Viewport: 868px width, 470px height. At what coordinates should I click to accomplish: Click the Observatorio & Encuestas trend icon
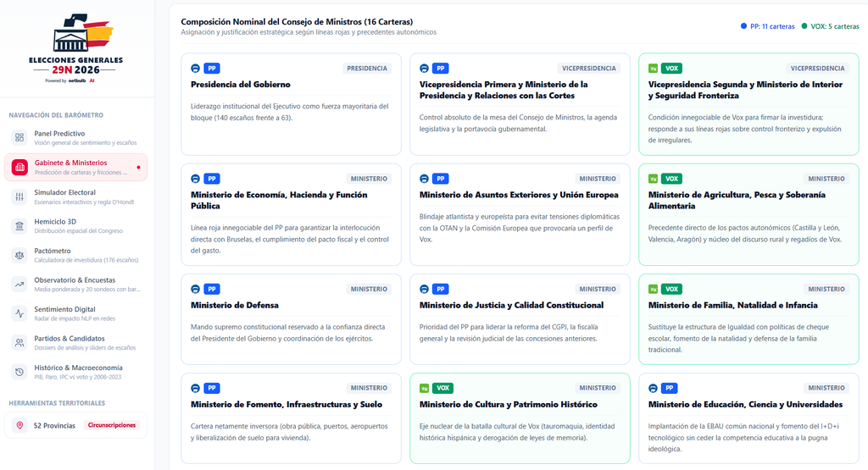19,285
